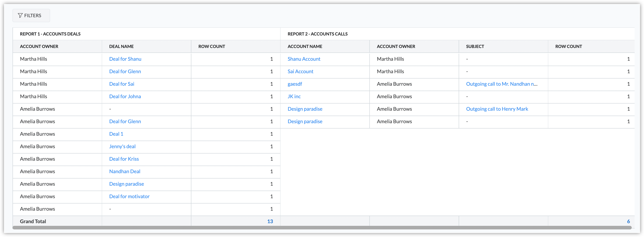Image resolution: width=644 pixels, height=237 pixels.
Task: Open the JK inc account link
Action: (294, 96)
